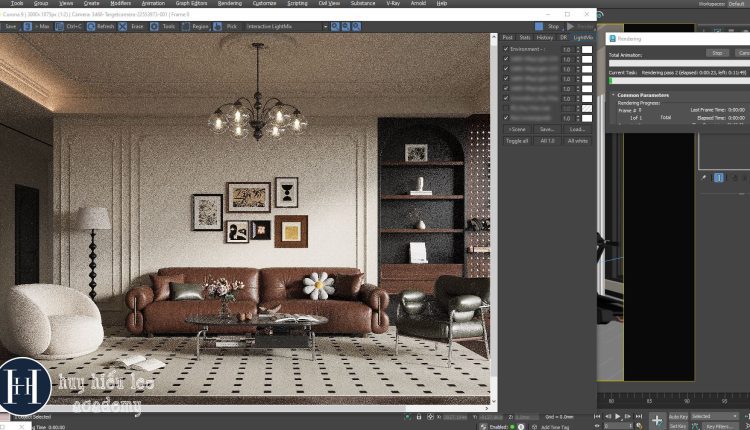
Task: Click the All white button
Action: pyautogui.click(x=577, y=141)
